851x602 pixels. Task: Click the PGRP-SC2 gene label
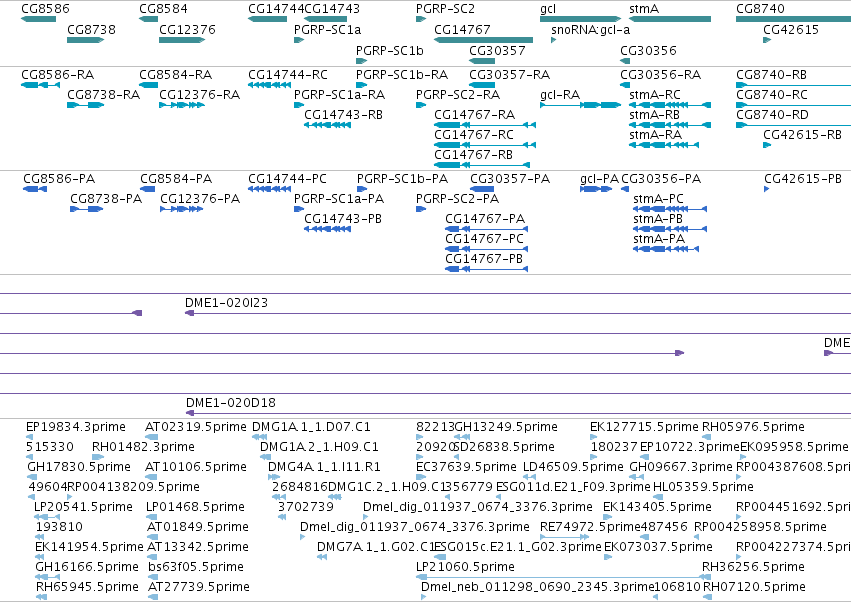click(x=445, y=9)
